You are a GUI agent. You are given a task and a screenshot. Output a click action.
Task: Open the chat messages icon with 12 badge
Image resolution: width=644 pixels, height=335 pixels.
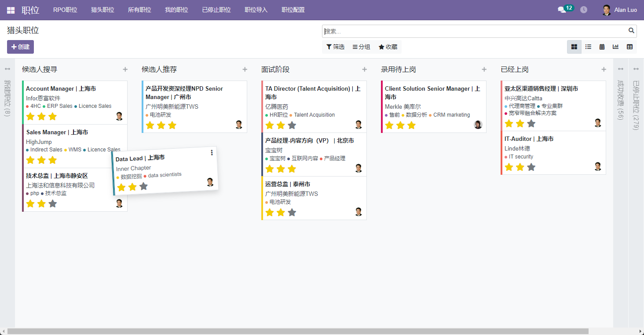[x=562, y=10]
